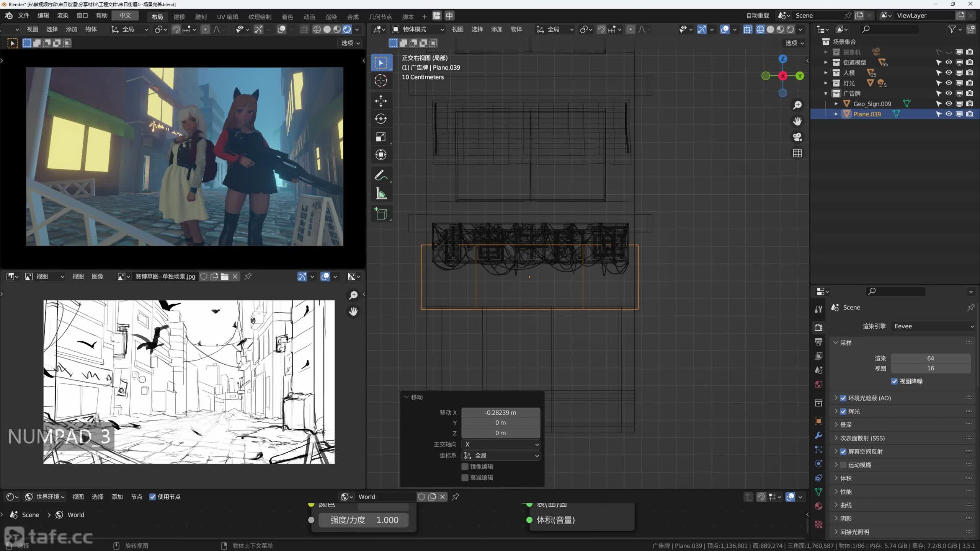Open the 正交轴向 X dropdown
Screen dimensions: 980x551
(501, 444)
